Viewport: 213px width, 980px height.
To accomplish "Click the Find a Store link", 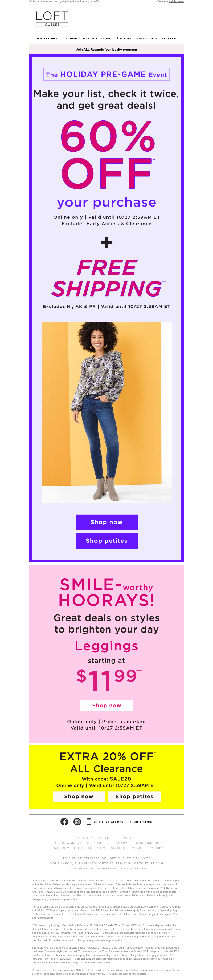I will (x=142, y=822).
